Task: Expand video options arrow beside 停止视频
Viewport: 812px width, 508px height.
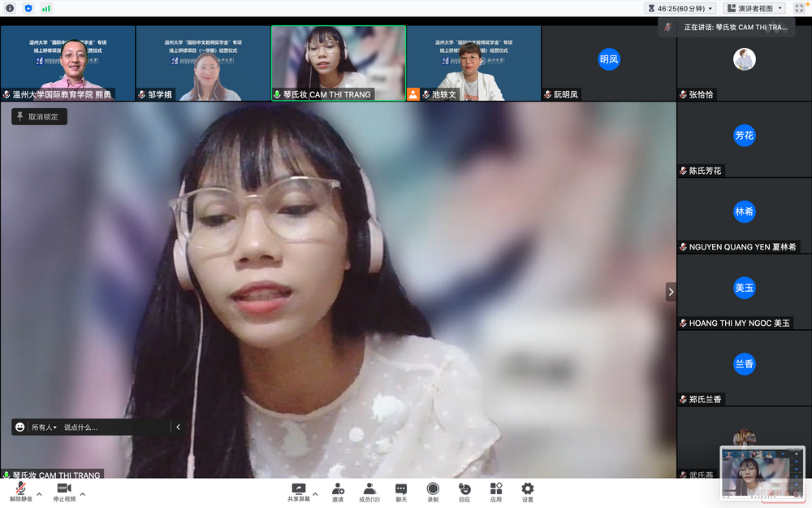Action: click(x=82, y=493)
